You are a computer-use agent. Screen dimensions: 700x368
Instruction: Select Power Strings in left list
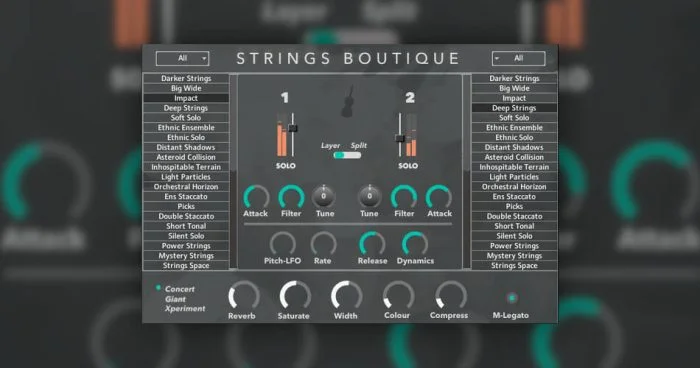pos(186,245)
